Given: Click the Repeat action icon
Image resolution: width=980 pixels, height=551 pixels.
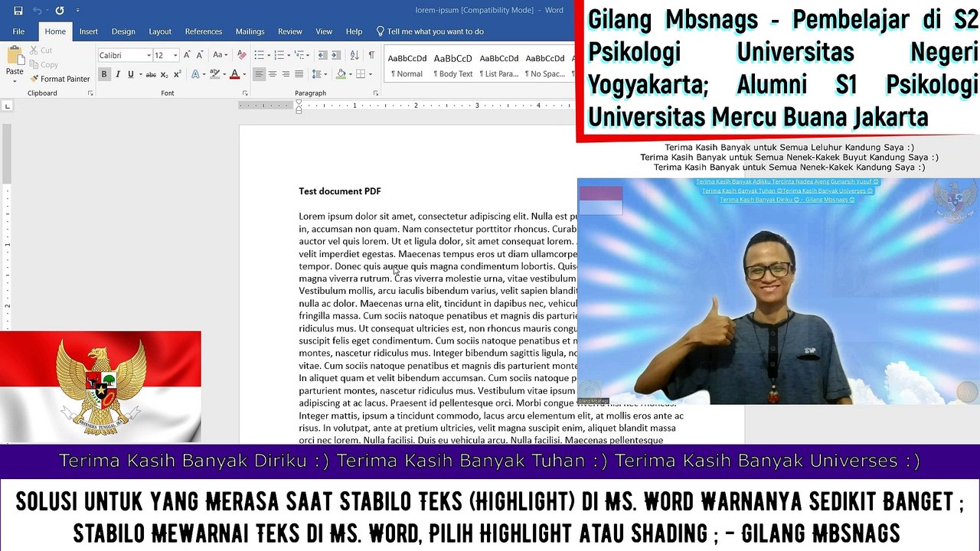Looking at the screenshot, I should pyautogui.click(x=60, y=11).
